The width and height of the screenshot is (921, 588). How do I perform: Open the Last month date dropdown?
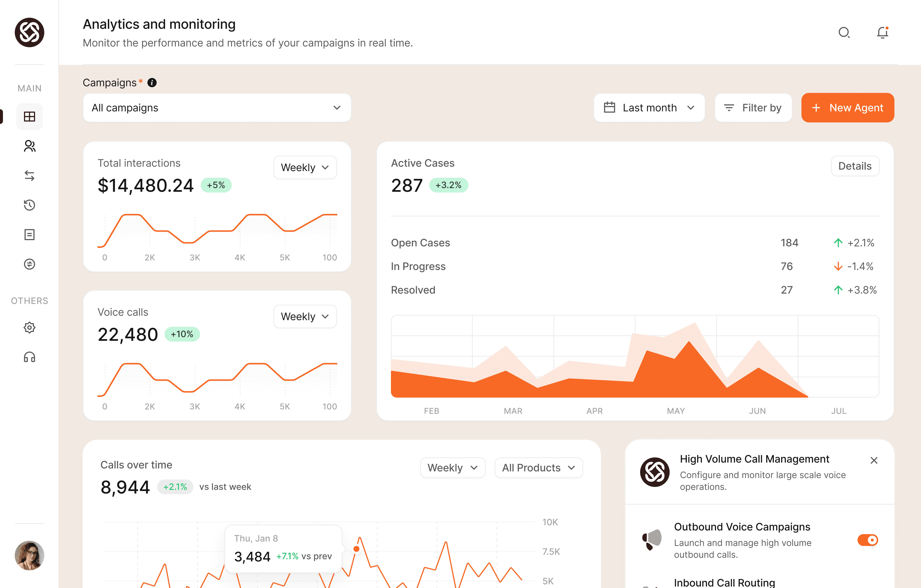pos(649,108)
